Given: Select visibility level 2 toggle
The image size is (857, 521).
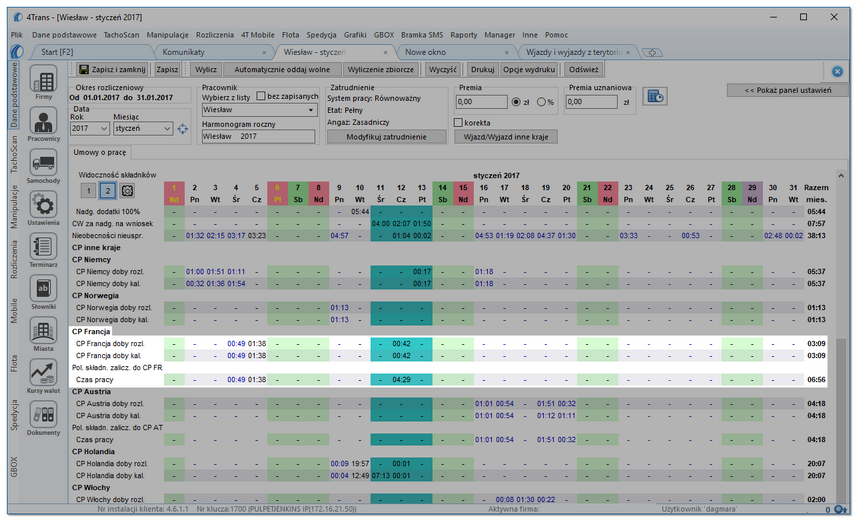Looking at the screenshot, I should pyautogui.click(x=108, y=190).
